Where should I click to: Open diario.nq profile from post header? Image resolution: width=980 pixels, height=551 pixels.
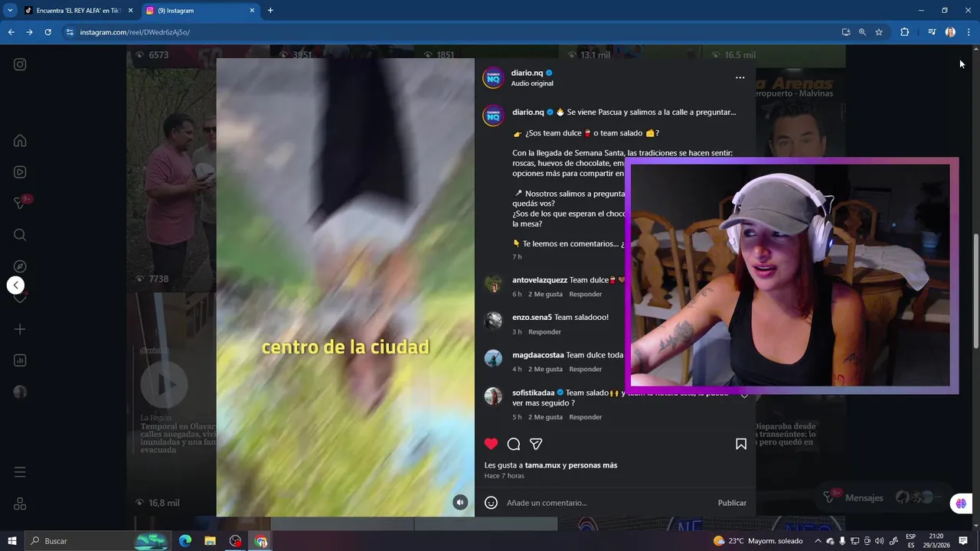tap(528, 73)
